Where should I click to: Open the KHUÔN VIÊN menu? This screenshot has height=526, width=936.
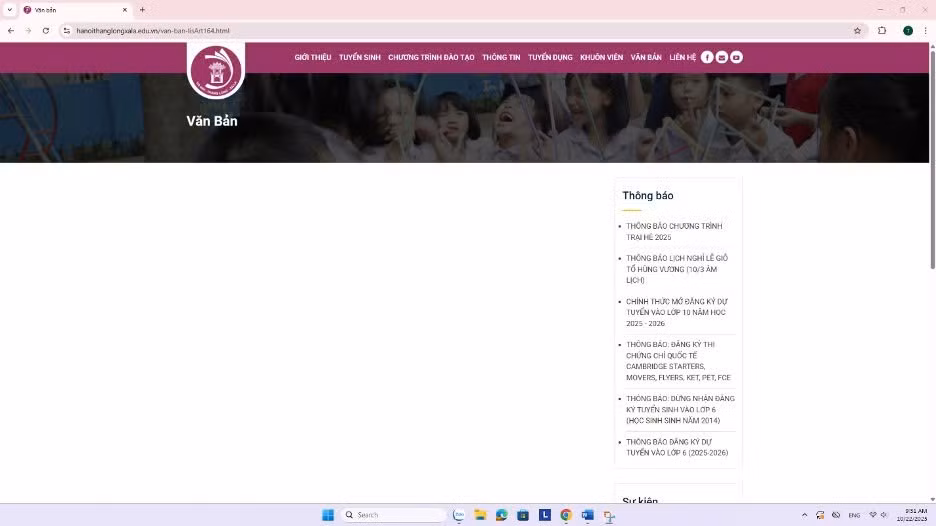[601, 57]
